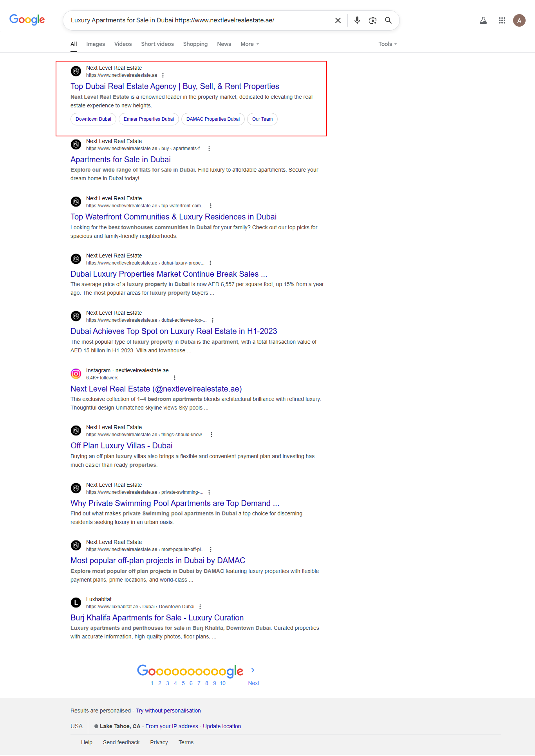Open Google apps grid icon
Image resolution: width=535 pixels, height=756 pixels.
coord(502,20)
